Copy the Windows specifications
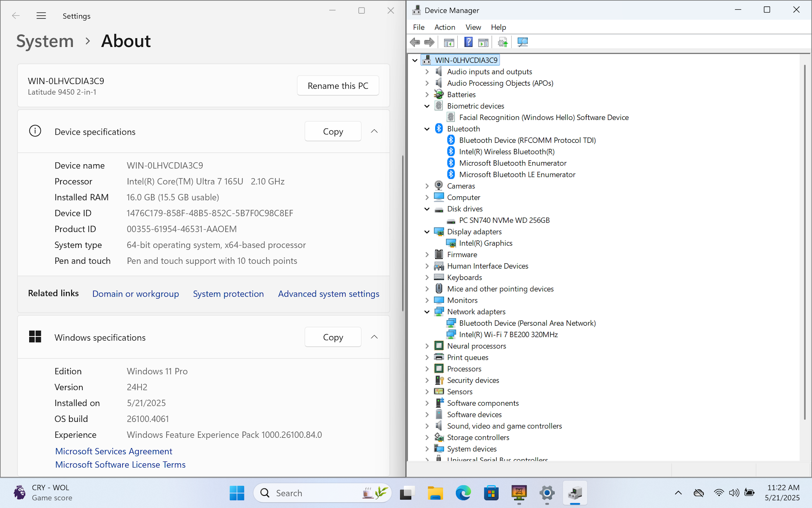 pyautogui.click(x=333, y=337)
